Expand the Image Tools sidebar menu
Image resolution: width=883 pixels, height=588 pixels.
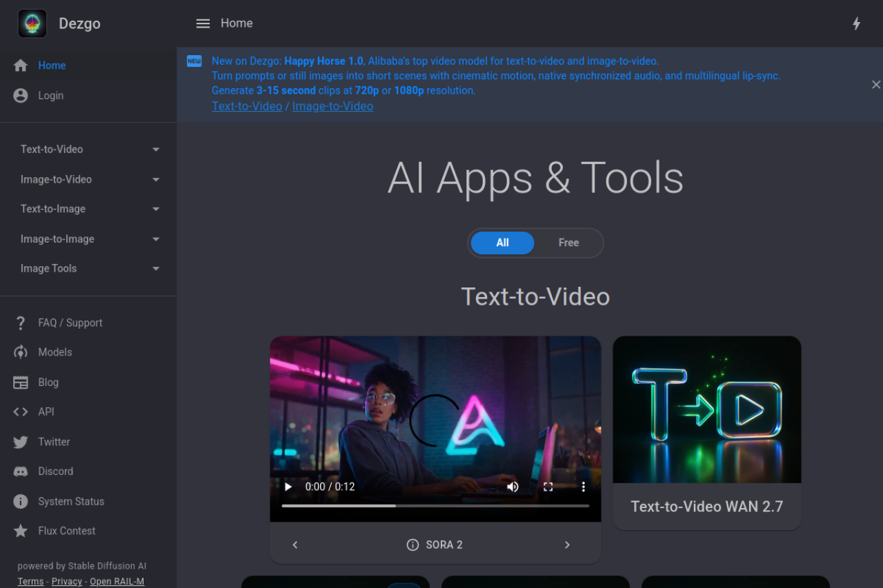click(88, 269)
